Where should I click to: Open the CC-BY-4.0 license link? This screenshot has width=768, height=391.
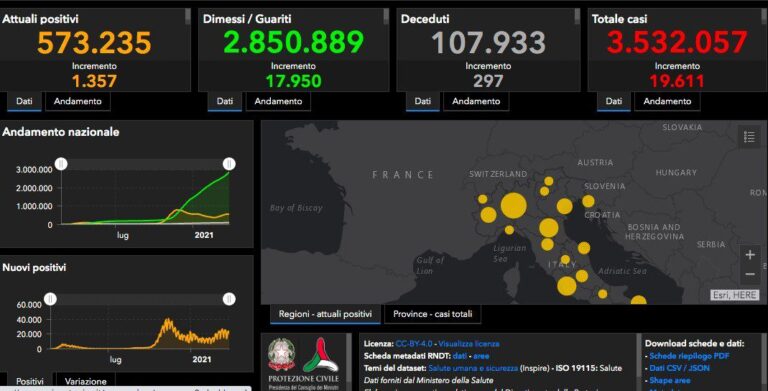tap(414, 344)
